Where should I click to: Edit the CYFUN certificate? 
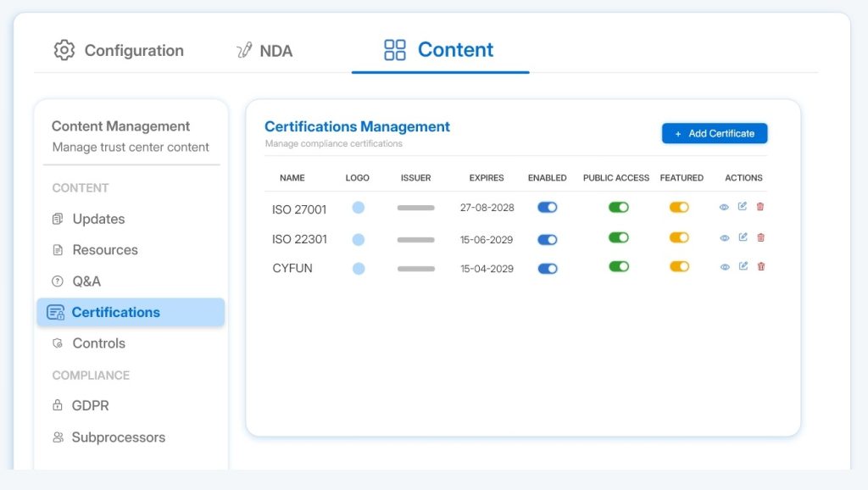coord(743,265)
